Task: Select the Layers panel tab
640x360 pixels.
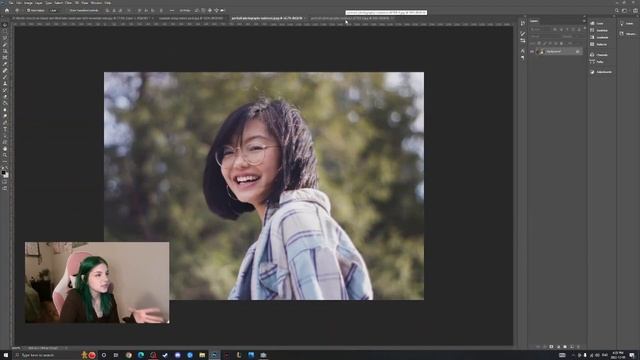Action: coord(534,21)
